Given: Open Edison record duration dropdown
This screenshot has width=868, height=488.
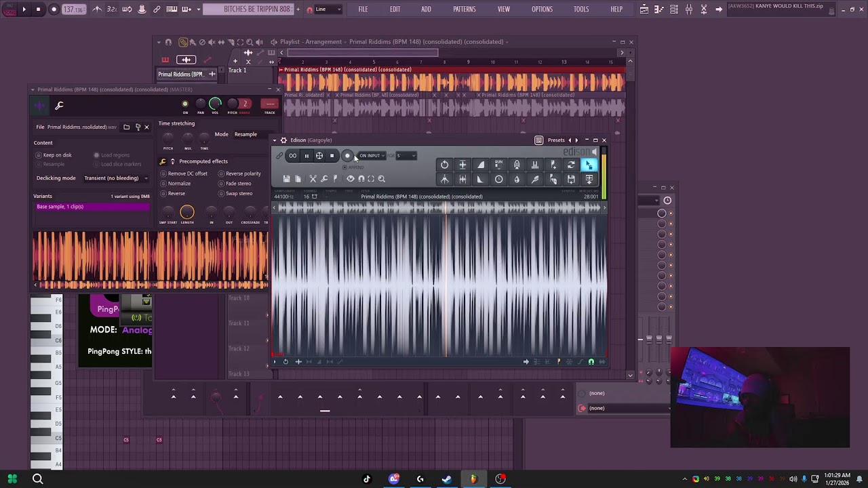Looking at the screenshot, I should 406,156.
